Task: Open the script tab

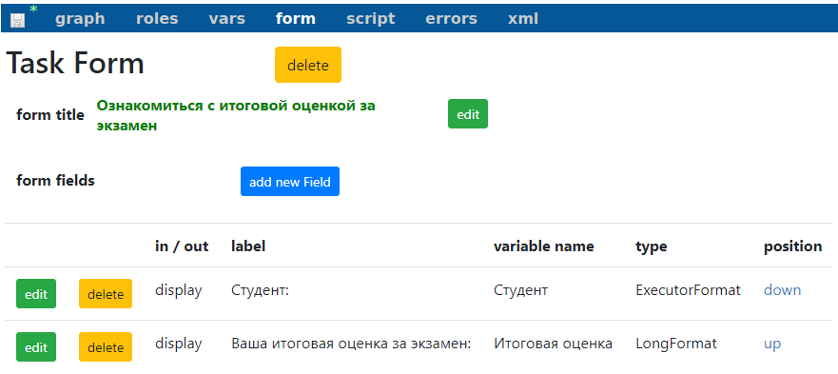Action: click(370, 19)
